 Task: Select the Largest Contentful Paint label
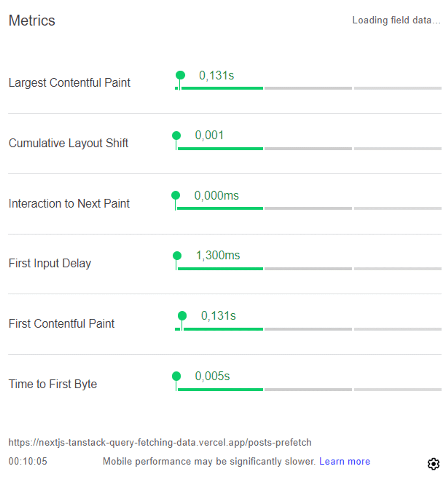pyautogui.click(x=69, y=83)
